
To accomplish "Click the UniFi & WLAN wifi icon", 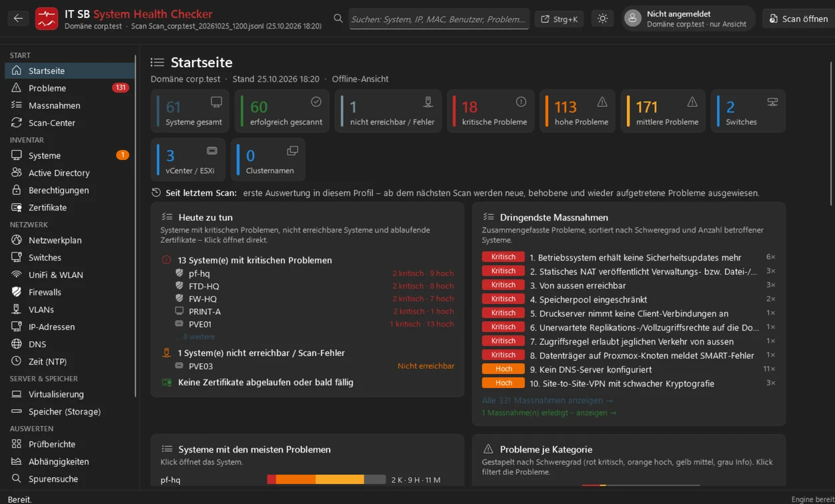I will [17, 275].
